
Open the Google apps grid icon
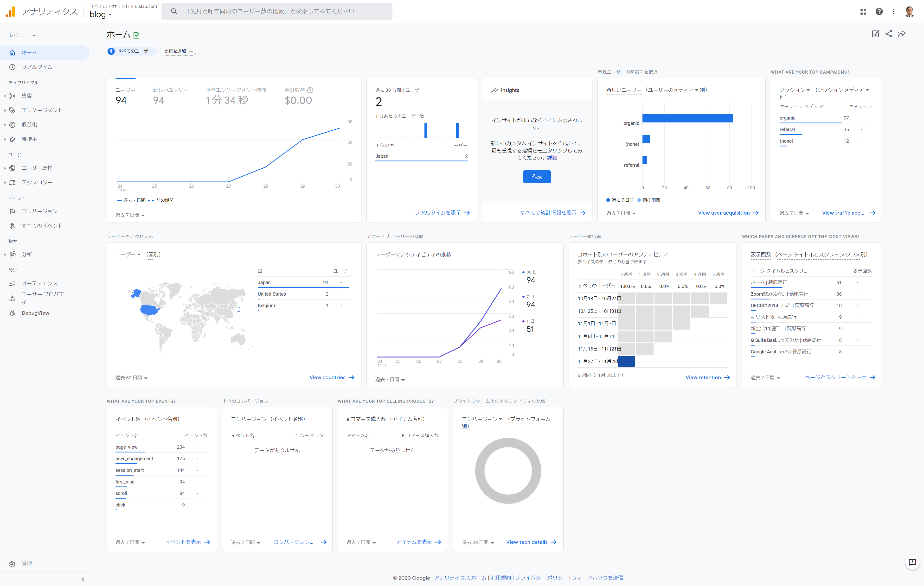(863, 12)
